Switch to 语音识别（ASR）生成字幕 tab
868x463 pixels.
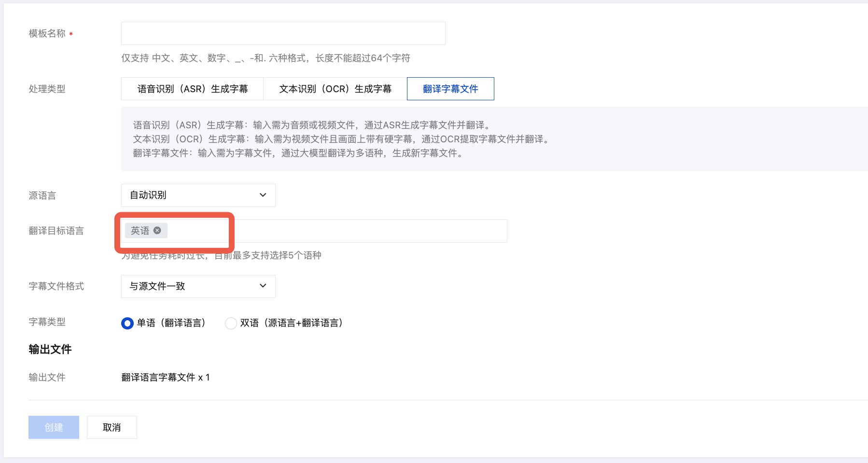coord(192,89)
